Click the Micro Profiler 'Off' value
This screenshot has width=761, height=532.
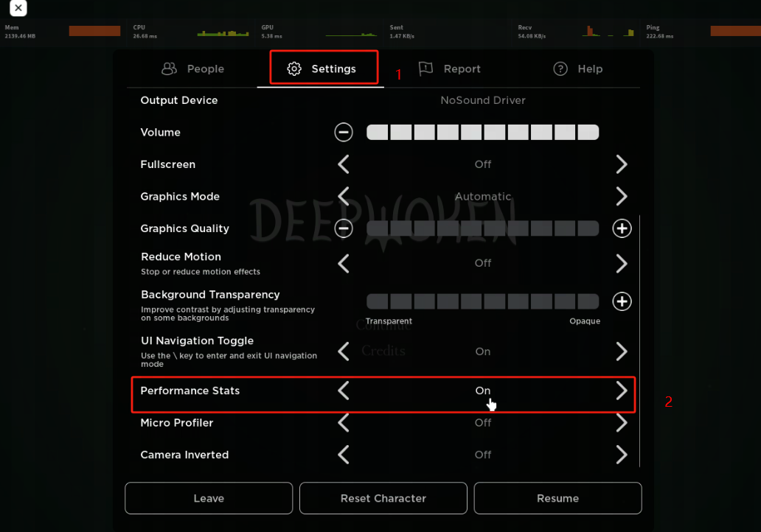(483, 423)
